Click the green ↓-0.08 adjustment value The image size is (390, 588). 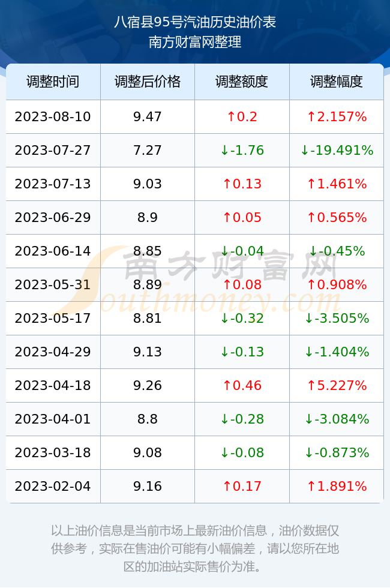242,452
